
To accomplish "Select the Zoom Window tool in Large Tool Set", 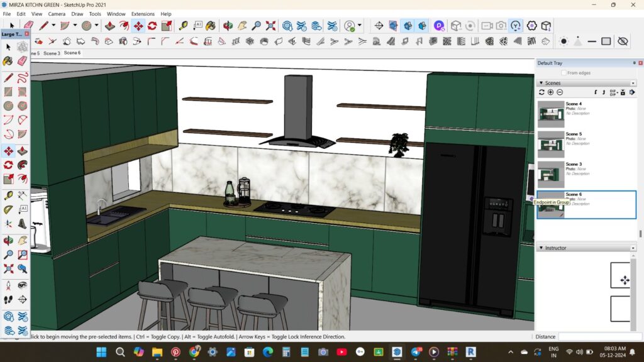I will (23, 255).
